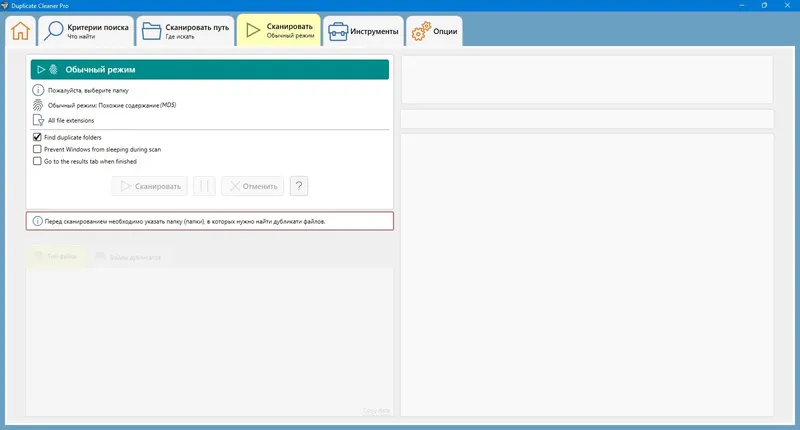The width and height of the screenshot is (800, 430).
Task: Click the green Обычный режим header bar
Action: coord(210,69)
